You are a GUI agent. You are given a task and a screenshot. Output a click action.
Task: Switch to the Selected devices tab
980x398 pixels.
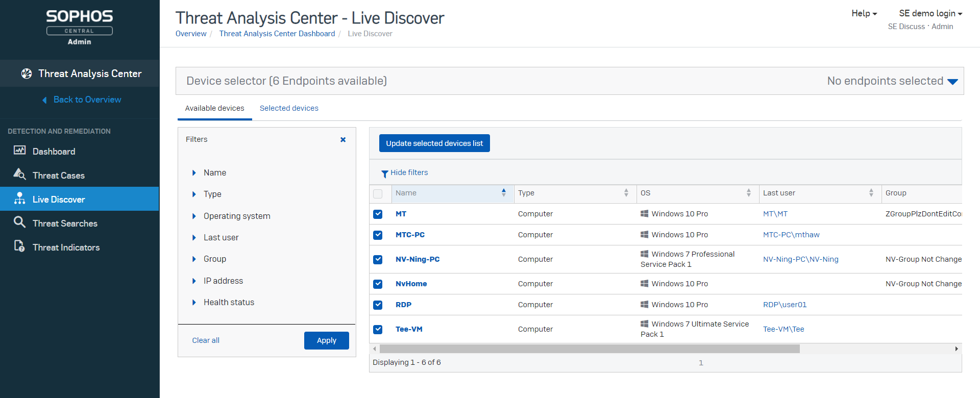tap(289, 108)
